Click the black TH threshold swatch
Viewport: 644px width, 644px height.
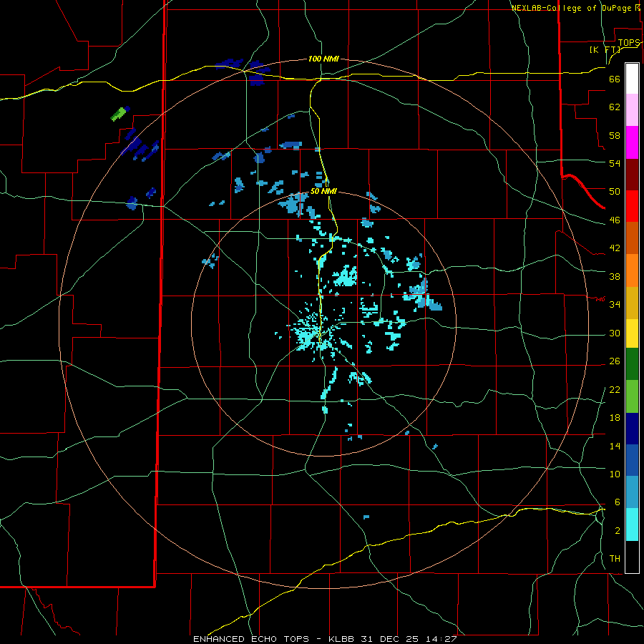[x=632, y=557]
